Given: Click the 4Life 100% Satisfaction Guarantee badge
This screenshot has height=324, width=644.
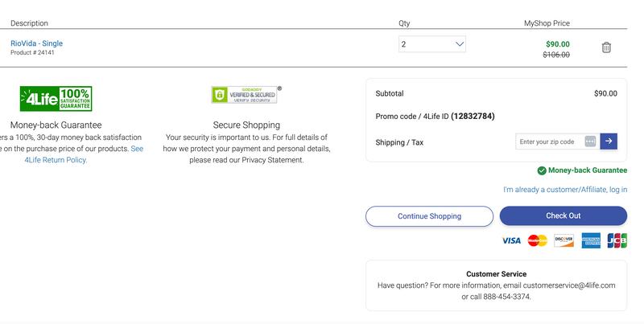Looking at the screenshot, I should point(56,98).
